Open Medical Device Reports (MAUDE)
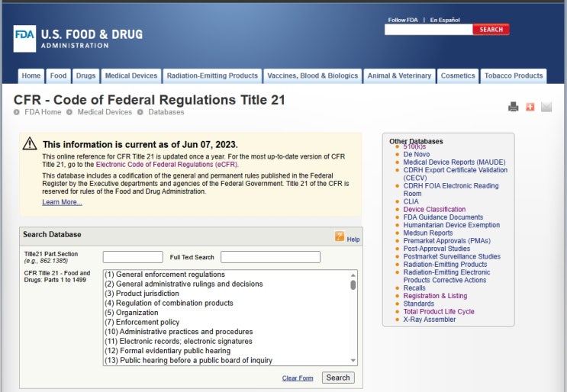The image size is (567, 392). point(454,162)
